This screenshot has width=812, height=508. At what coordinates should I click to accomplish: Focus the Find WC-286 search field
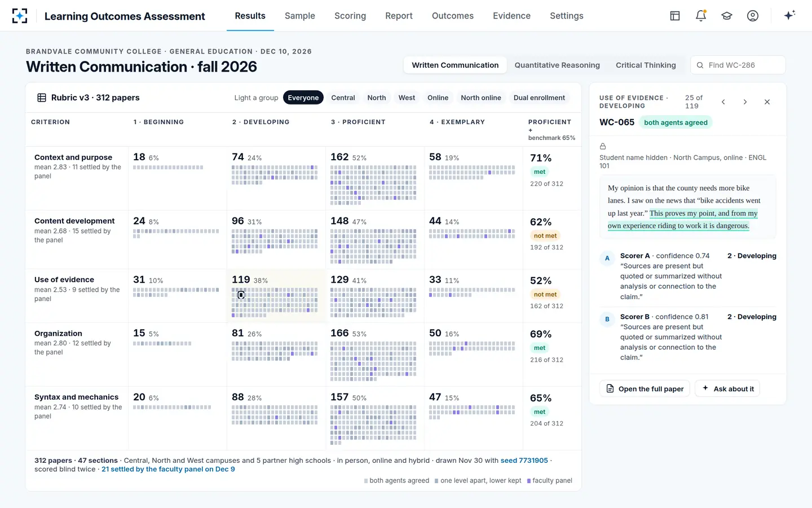[x=738, y=65]
